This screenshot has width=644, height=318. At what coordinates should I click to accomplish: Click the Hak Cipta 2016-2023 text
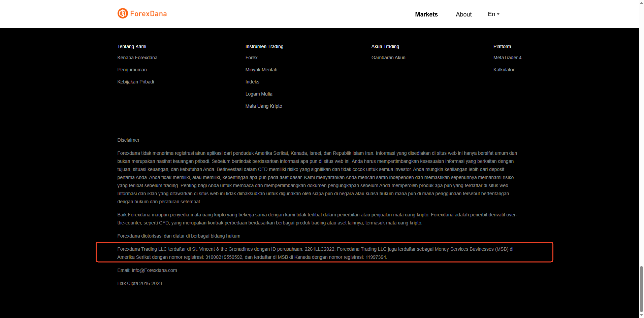tap(139, 283)
